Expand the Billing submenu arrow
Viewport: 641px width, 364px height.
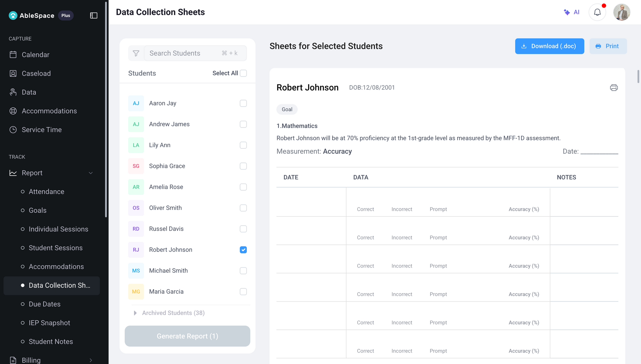click(91, 360)
